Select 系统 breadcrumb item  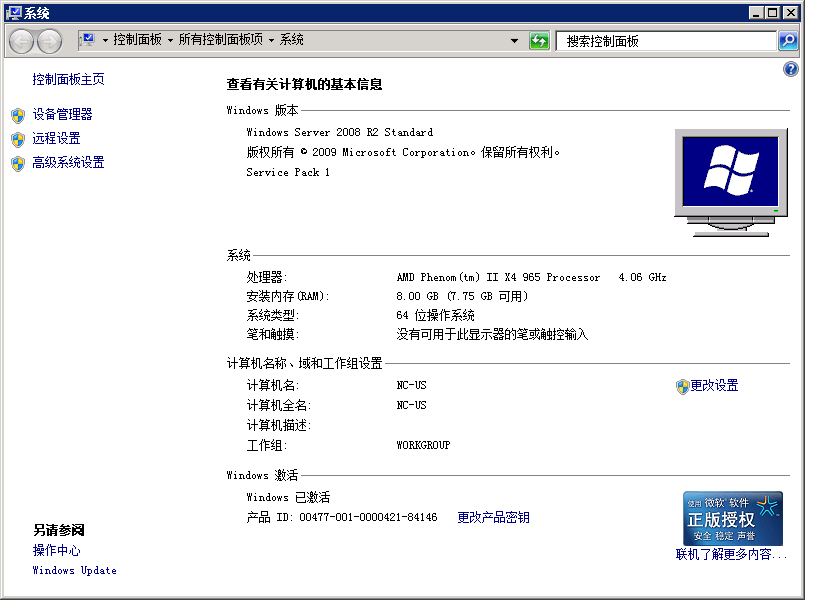(292, 40)
